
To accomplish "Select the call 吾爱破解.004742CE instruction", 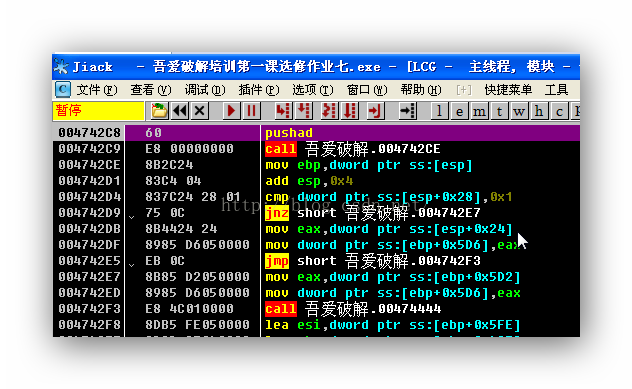I will (x=353, y=149).
